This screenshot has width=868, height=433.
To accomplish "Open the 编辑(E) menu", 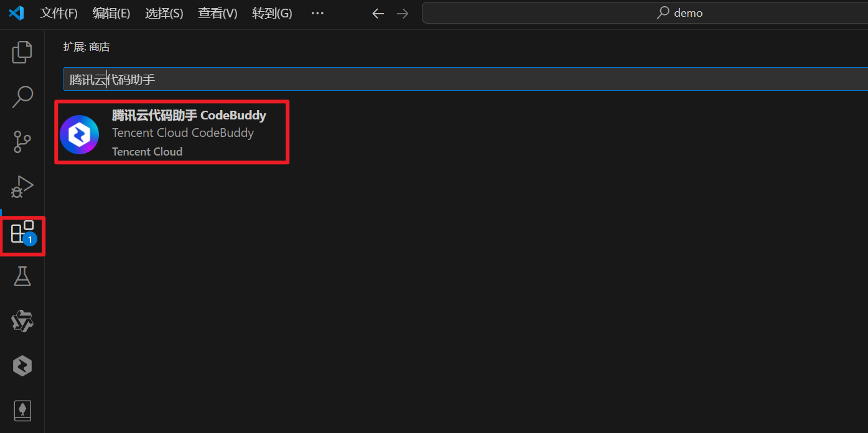I will [x=111, y=13].
